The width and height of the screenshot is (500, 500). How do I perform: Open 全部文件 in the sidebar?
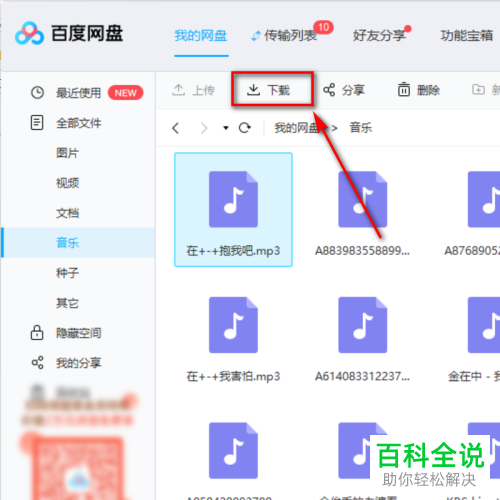point(78,123)
